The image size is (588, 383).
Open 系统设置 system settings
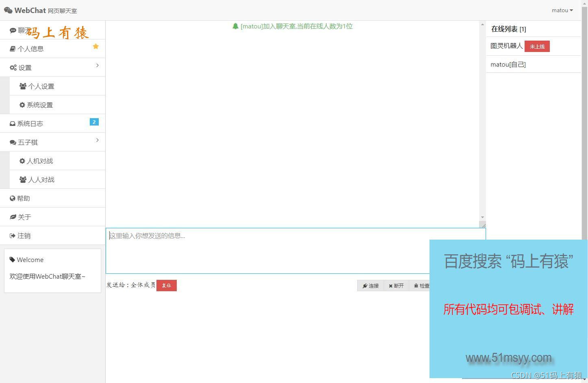(40, 104)
